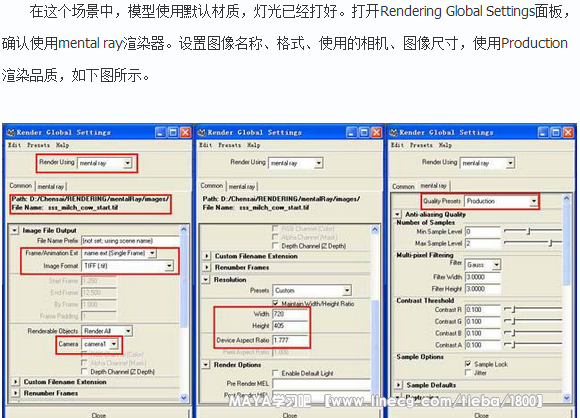Screen dimensions: 580x418
Task: Expand Renumber Frames in left window
Action: [15, 393]
